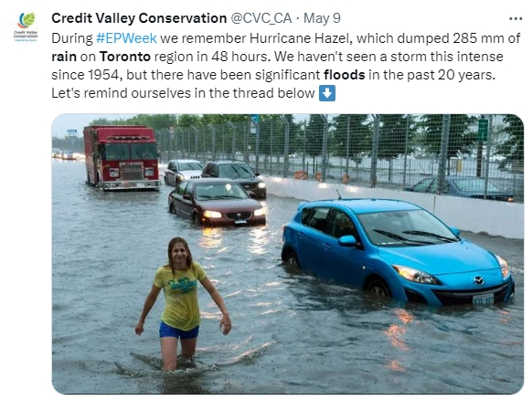
Task: Click the bold word floods in the tweet
Action: pyautogui.click(x=345, y=75)
